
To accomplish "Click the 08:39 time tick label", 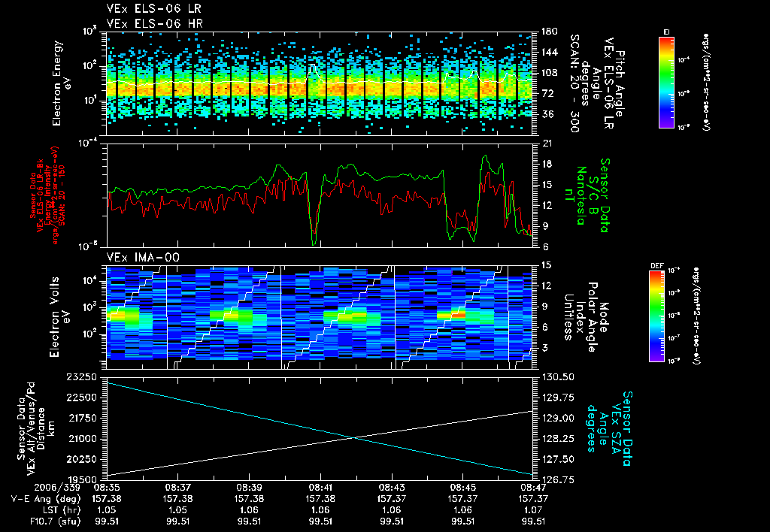I will [249, 488].
